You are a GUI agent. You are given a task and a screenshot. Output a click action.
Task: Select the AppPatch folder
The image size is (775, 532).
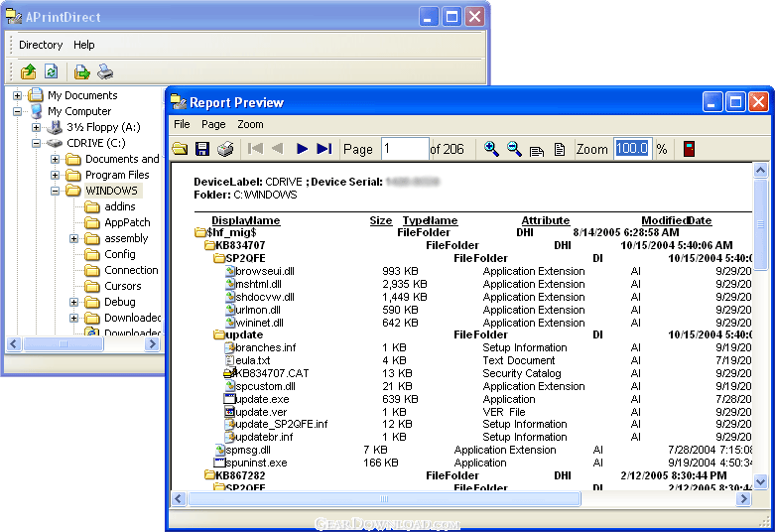click(x=127, y=222)
